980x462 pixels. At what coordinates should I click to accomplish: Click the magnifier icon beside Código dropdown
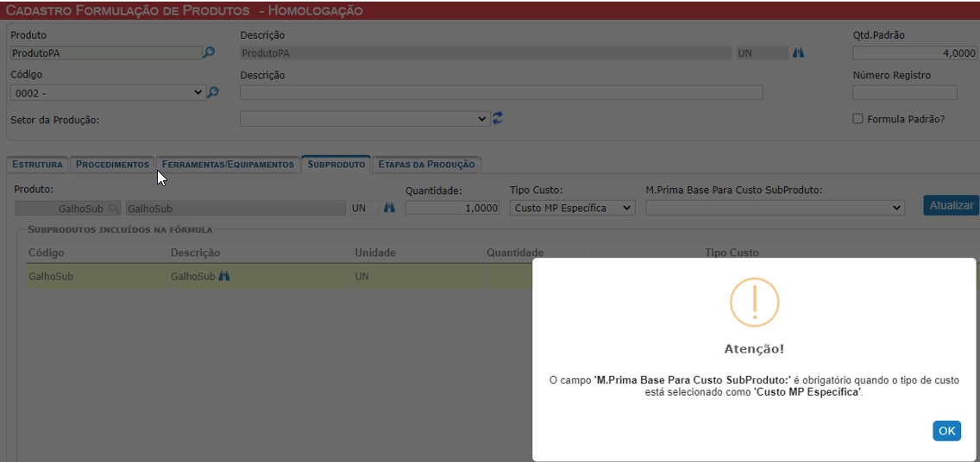coord(212,92)
